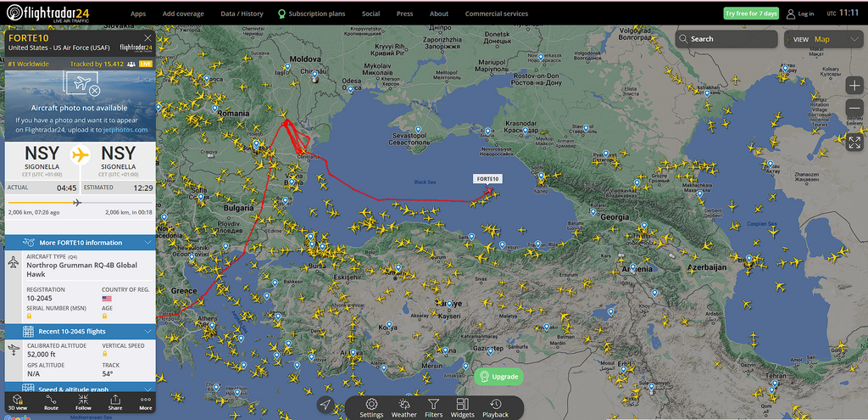
Task: Click the Flightradar24 logo
Action: point(48,13)
